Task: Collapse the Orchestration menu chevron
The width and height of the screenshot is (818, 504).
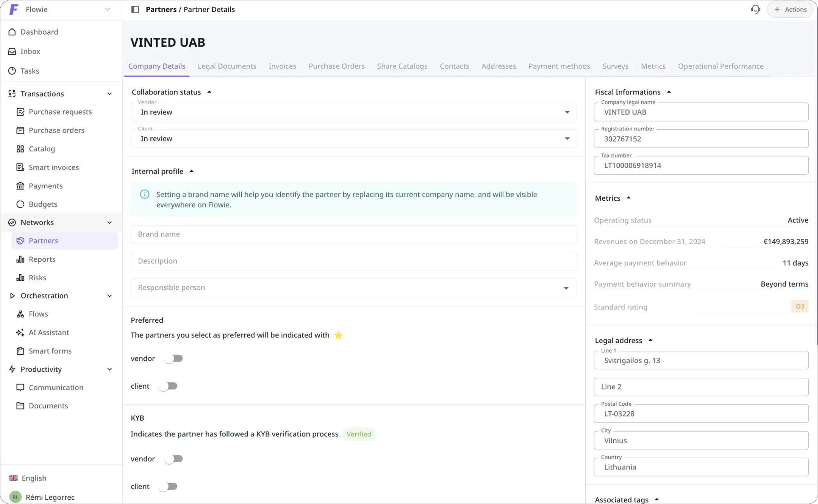Action: coord(110,296)
